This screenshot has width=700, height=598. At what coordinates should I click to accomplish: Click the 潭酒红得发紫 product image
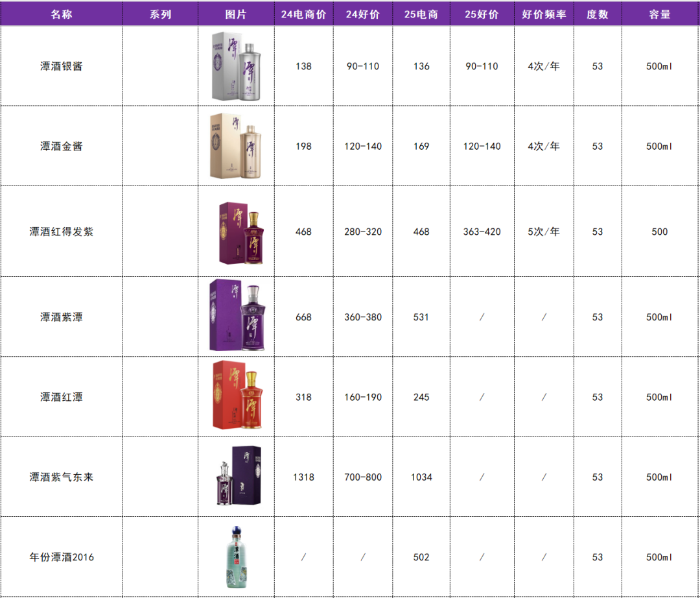coord(242,233)
